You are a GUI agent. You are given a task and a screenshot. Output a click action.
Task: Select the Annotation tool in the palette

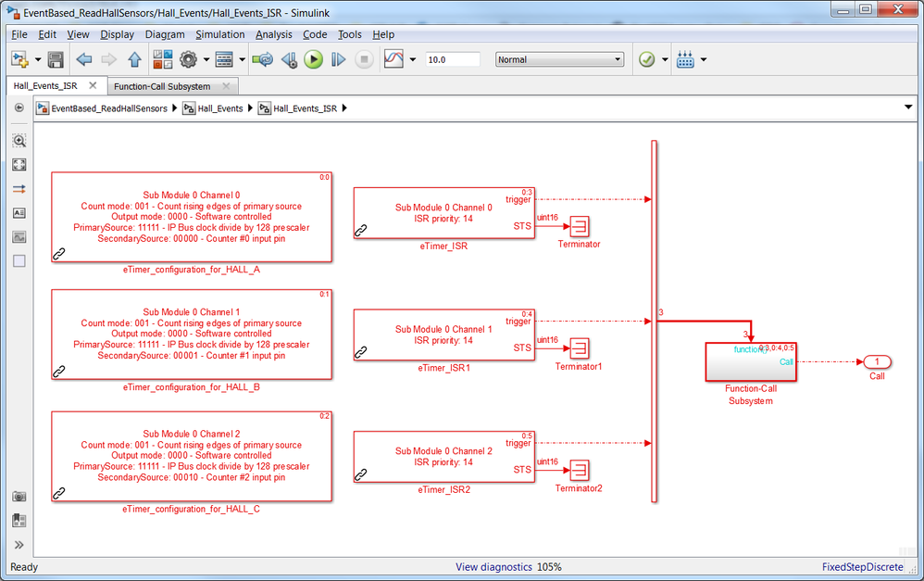click(19, 213)
